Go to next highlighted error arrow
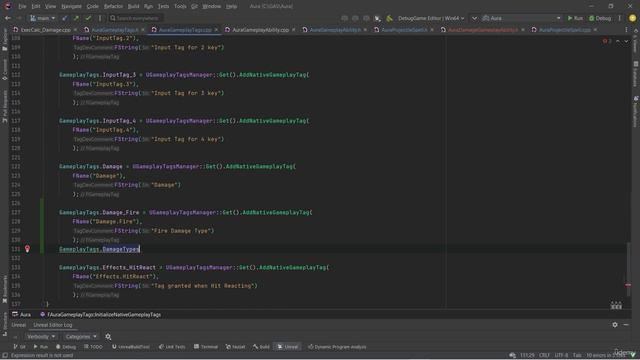The height and width of the screenshot is (360, 640). [x=626, y=41]
